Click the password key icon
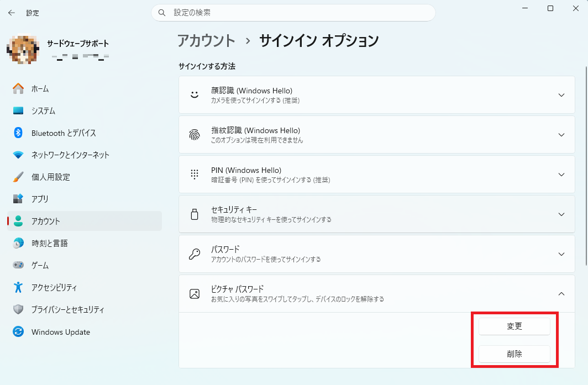The width and height of the screenshot is (588, 385). coord(195,254)
